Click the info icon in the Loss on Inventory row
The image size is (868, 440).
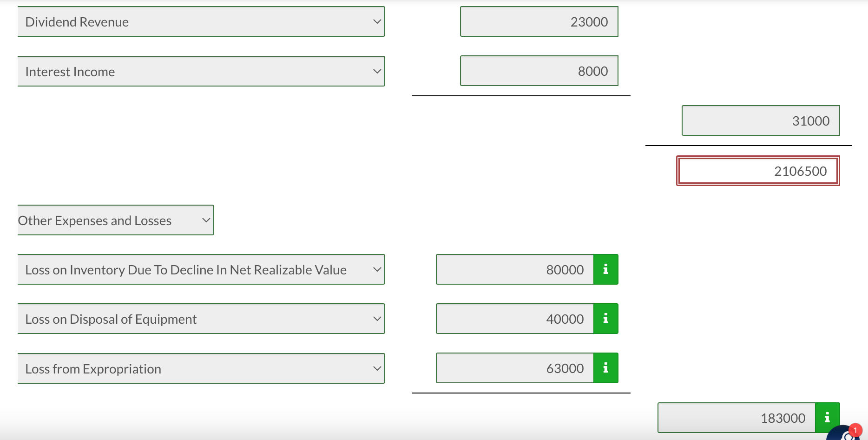pos(605,269)
